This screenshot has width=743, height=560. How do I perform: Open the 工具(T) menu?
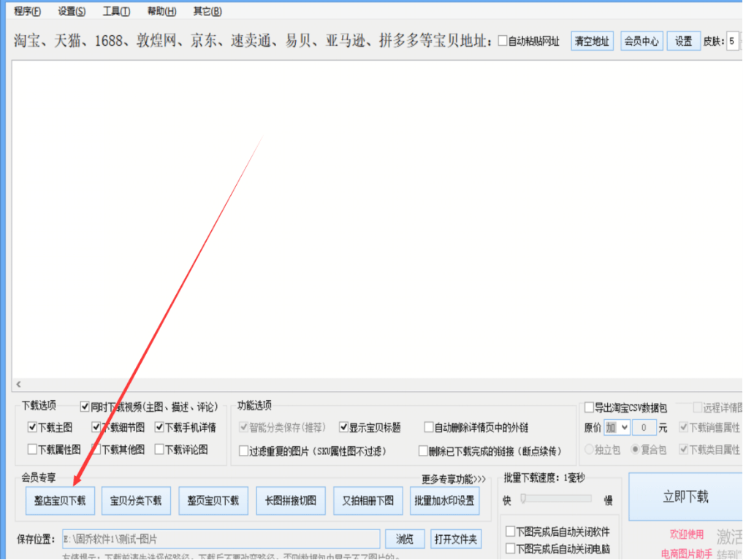pyautogui.click(x=116, y=11)
